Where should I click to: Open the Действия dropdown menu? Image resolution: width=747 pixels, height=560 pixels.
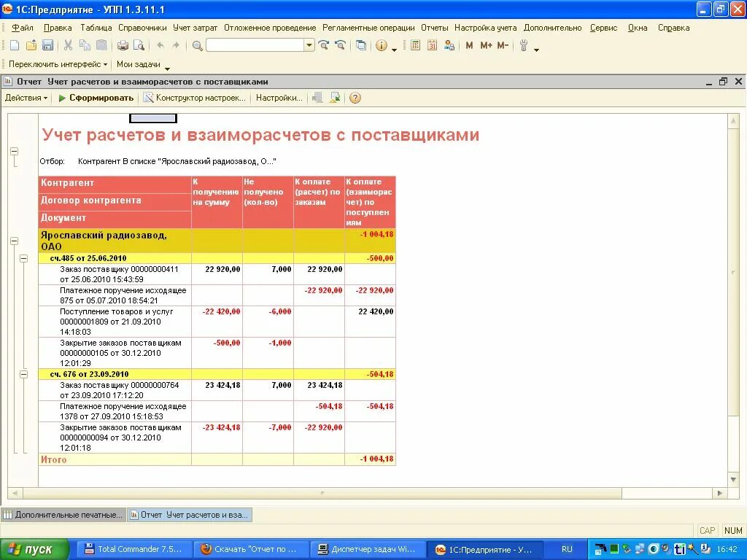click(26, 98)
